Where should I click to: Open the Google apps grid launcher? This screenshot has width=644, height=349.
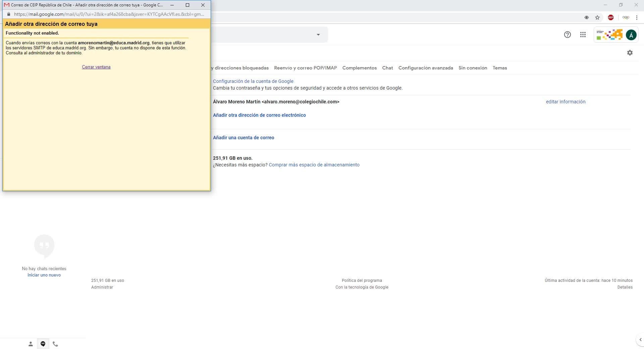click(583, 35)
